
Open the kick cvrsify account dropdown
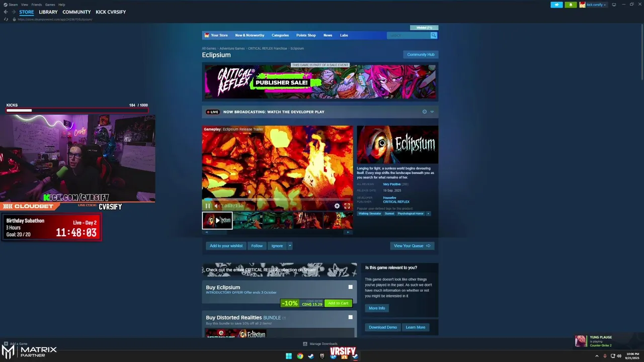[604, 5]
